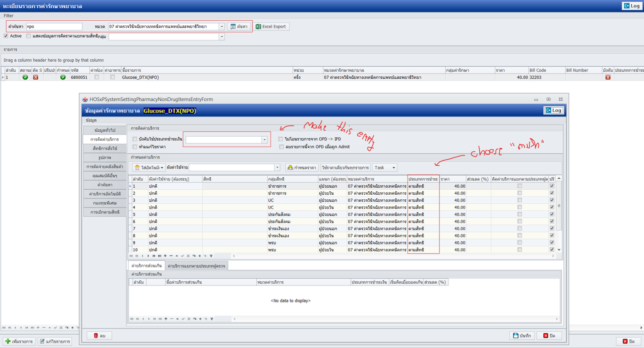Click ประเภทการชำระ cell of pricing row 5
The height and width of the screenshot is (348, 644).
coord(423,215)
